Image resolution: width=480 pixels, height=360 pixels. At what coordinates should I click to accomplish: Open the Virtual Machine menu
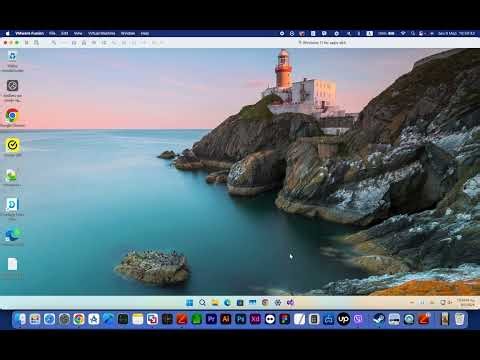(x=102, y=33)
